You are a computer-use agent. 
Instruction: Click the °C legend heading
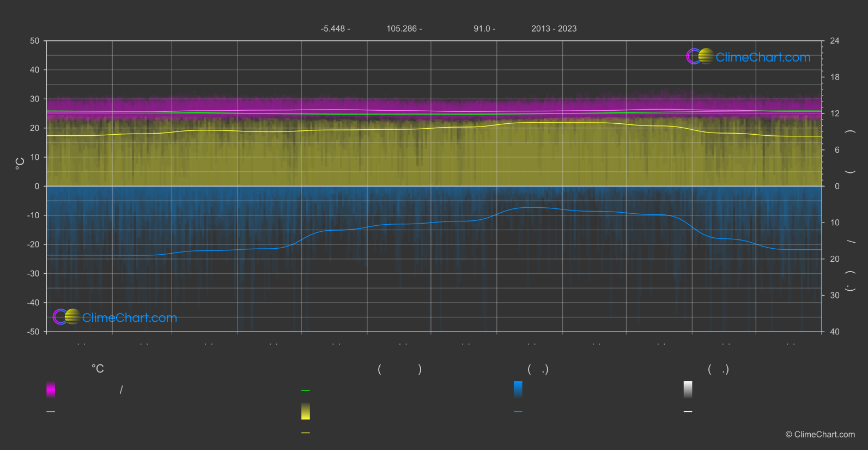point(98,369)
